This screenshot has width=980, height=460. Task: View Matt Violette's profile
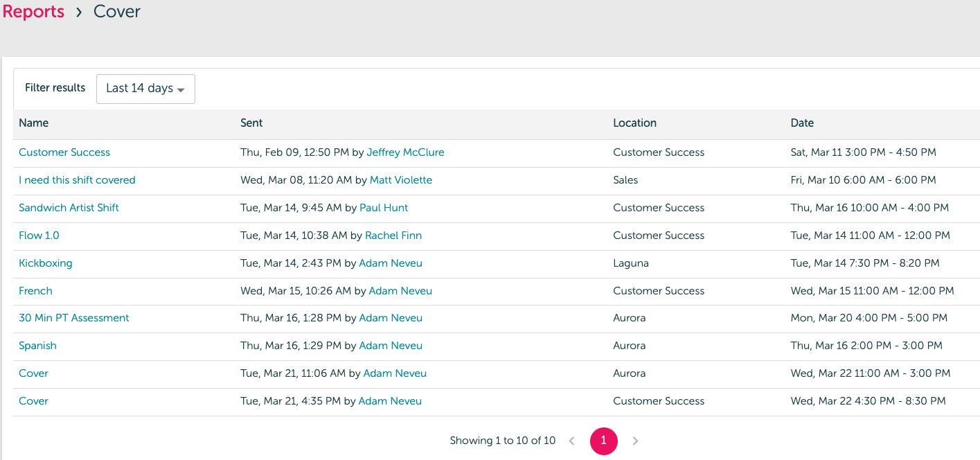(x=401, y=180)
